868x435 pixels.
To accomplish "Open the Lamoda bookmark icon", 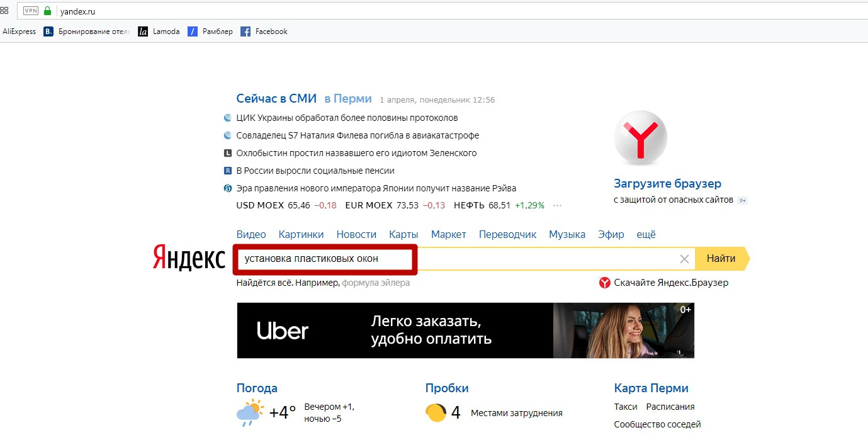I will click(143, 31).
